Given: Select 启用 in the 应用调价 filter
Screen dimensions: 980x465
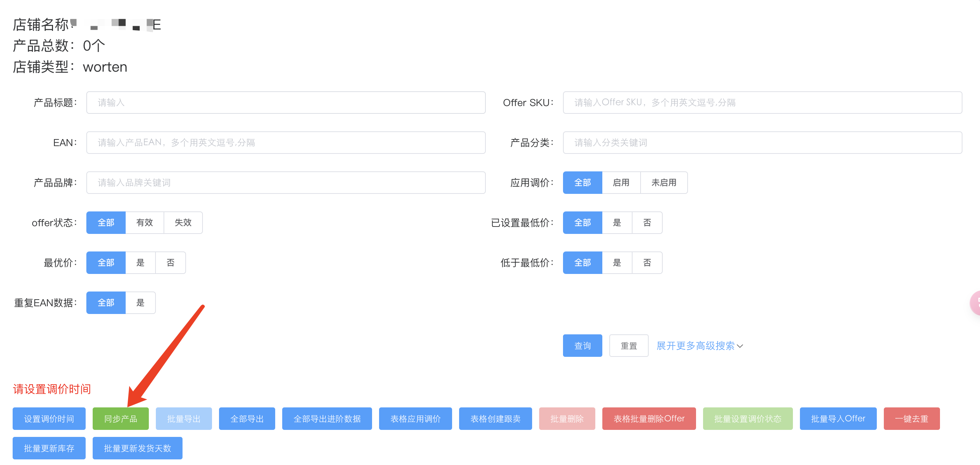Looking at the screenshot, I should click(621, 183).
